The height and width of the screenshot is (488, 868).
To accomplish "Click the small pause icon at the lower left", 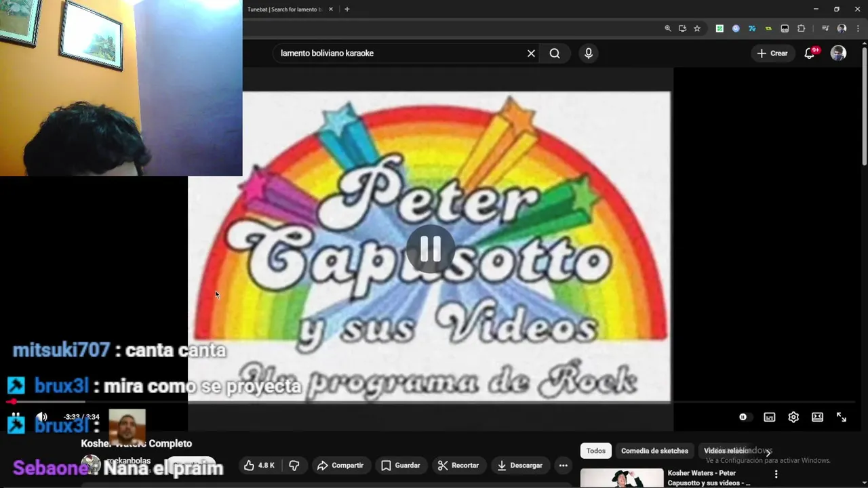I will pos(16,416).
